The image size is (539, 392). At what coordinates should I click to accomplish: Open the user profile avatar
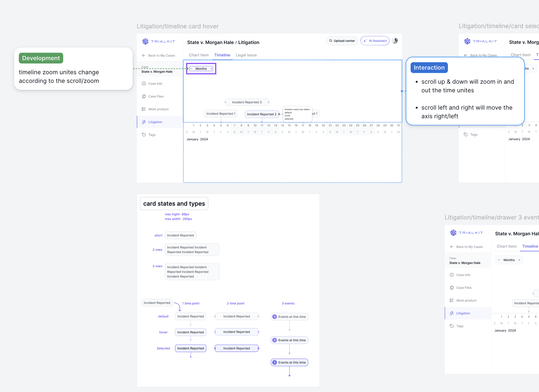tap(395, 41)
